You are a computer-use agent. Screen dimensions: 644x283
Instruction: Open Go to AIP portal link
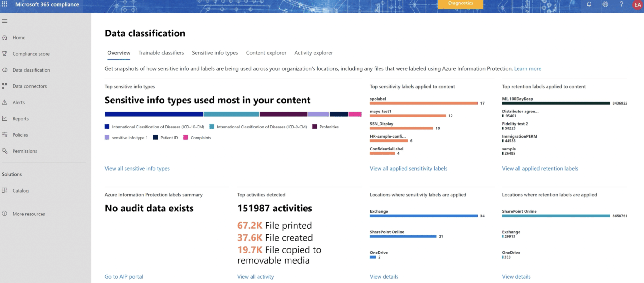(x=124, y=276)
